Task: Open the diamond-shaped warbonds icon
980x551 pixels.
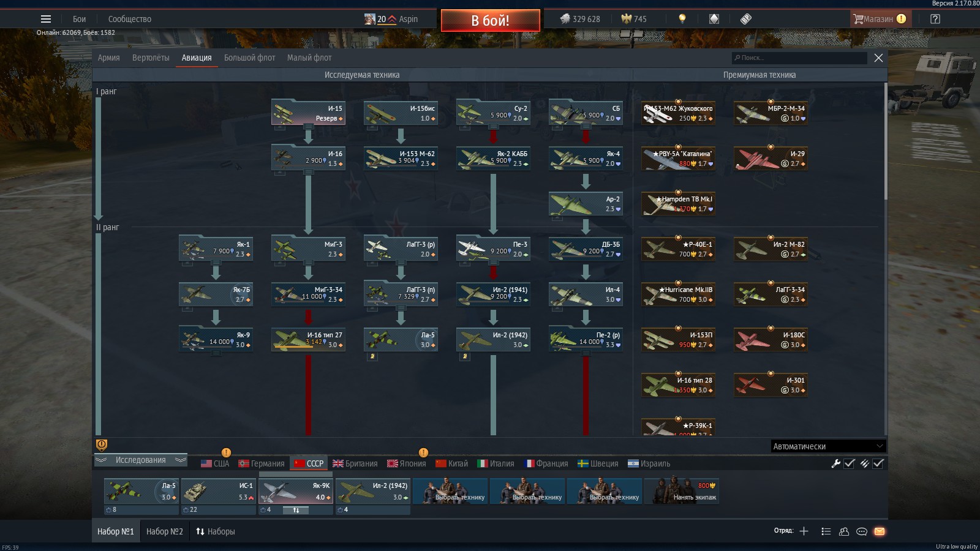Action: pyautogui.click(x=714, y=19)
